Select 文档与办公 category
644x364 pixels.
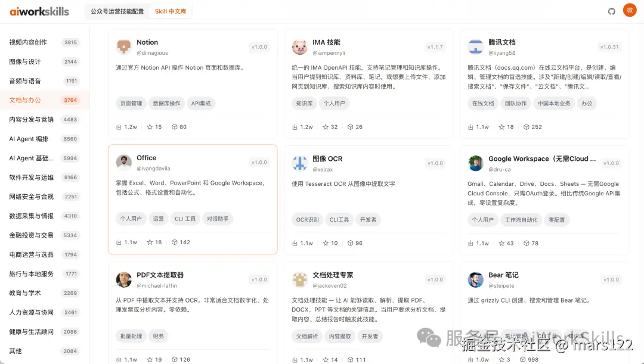tap(44, 100)
